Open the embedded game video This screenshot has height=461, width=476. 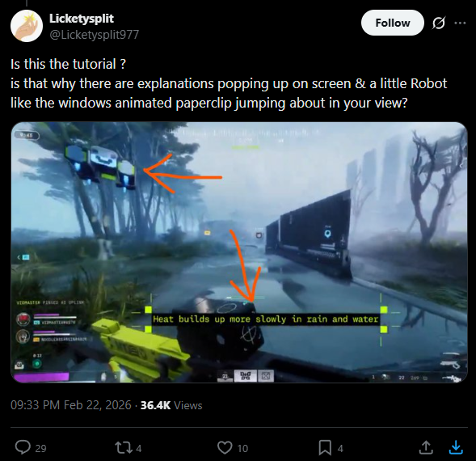click(239, 252)
